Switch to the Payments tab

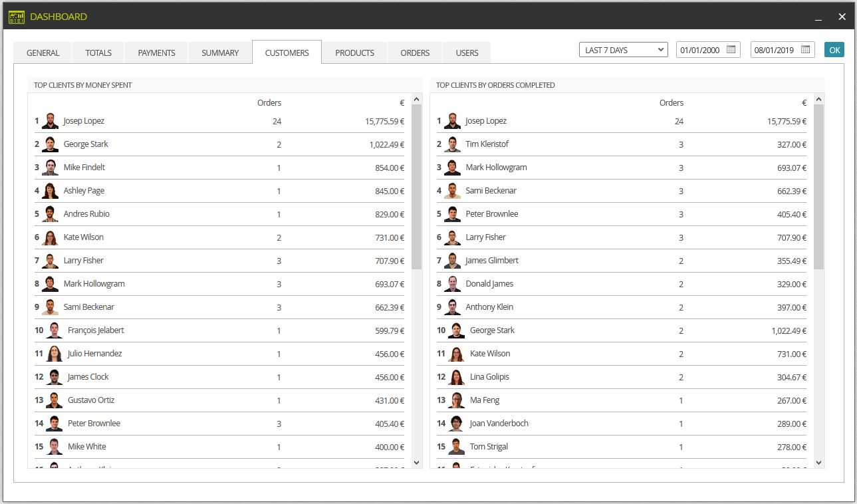click(x=156, y=53)
